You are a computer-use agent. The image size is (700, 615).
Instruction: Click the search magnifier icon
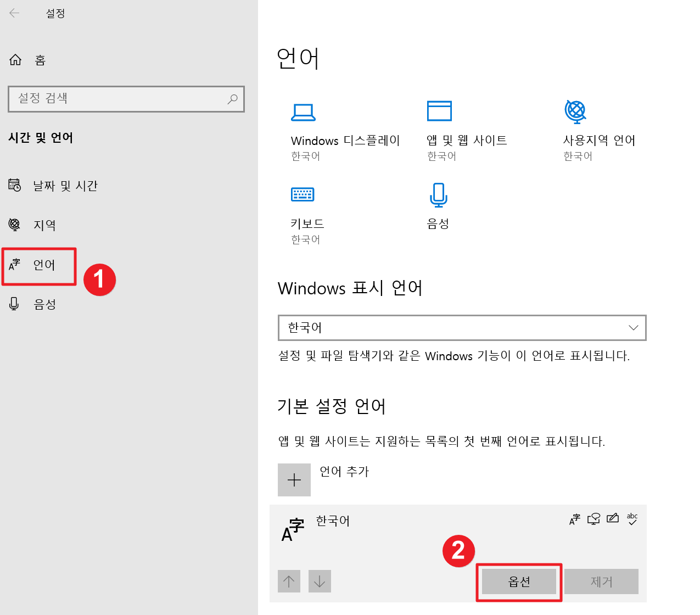(x=233, y=99)
